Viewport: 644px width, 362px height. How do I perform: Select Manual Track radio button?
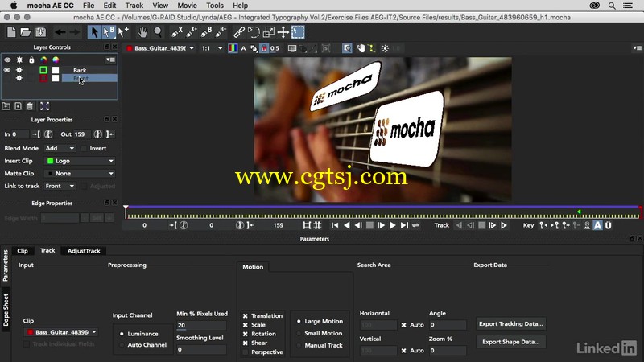click(x=299, y=346)
